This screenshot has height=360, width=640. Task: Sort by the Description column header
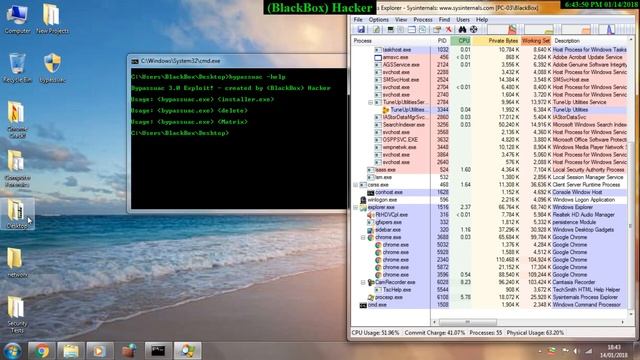pos(590,41)
